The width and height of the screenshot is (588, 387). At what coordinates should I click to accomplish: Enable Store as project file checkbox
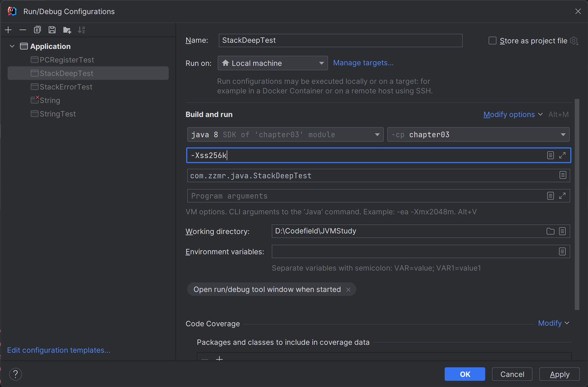492,40
